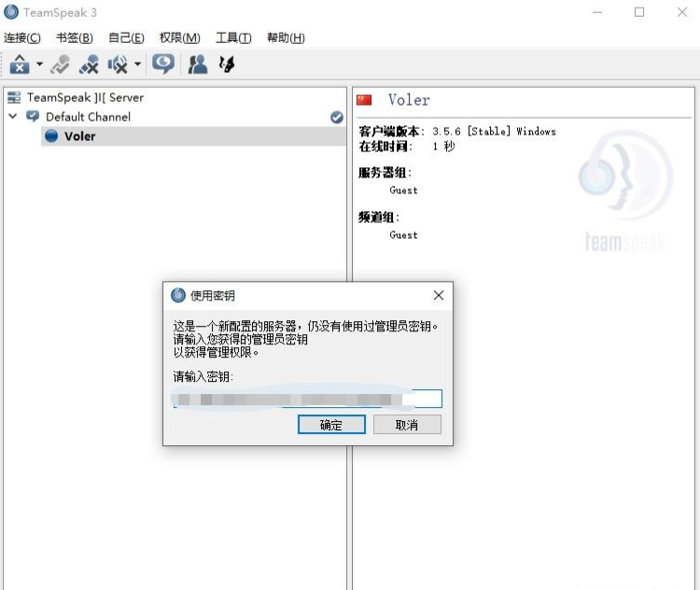Click the Guest value under 服务器组

(403, 190)
